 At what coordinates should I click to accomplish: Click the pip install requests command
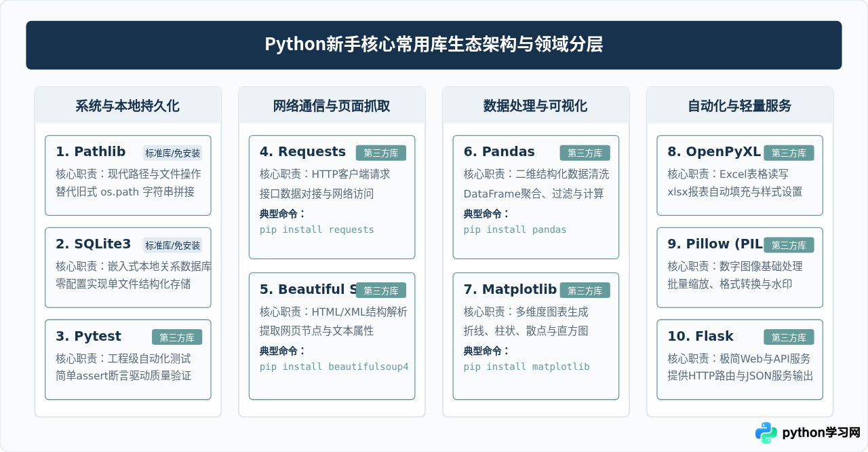[317, 230]
